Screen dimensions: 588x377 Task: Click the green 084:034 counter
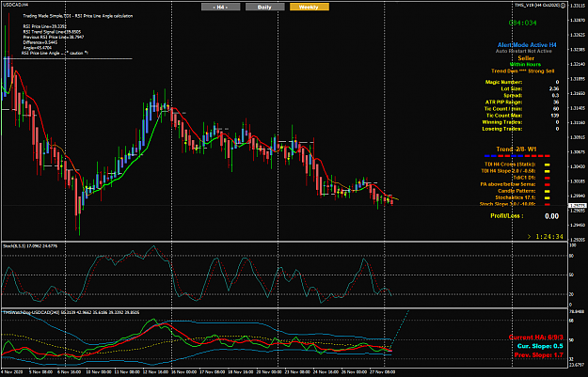(522, 23)
